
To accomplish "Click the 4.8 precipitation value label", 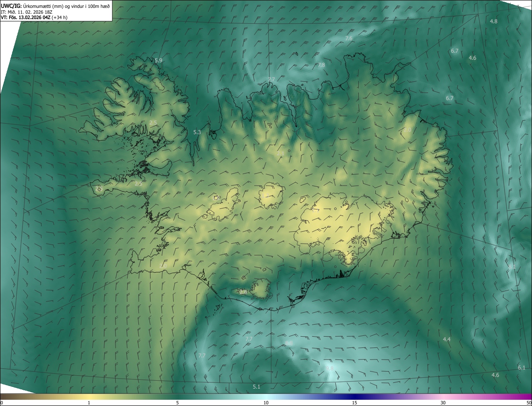I will (x=494, y=21).
